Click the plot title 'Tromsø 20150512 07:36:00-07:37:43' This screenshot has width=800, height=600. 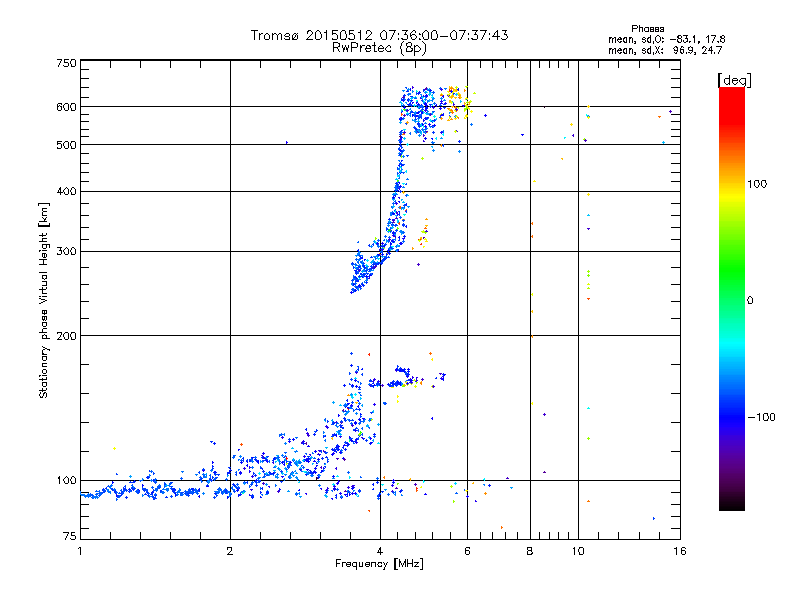pyautogui.click(x=379, y=35)
